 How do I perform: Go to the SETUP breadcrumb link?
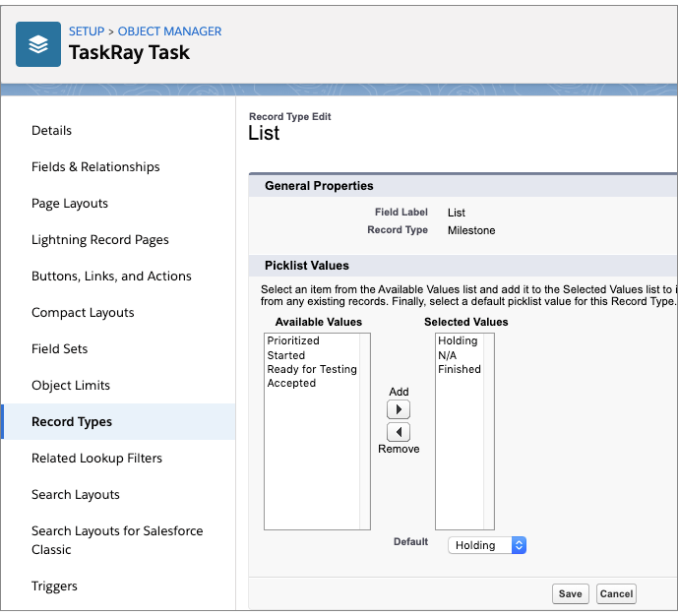(x=87, y=31)
